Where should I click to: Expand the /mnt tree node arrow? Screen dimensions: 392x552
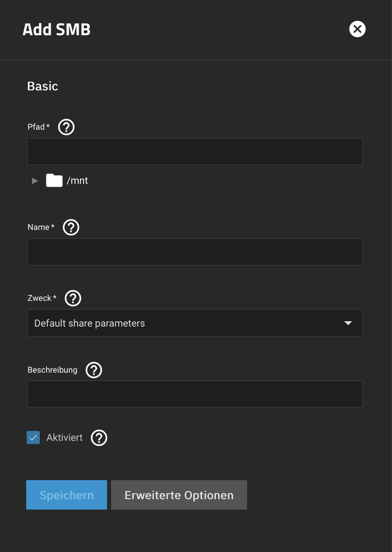35,181
